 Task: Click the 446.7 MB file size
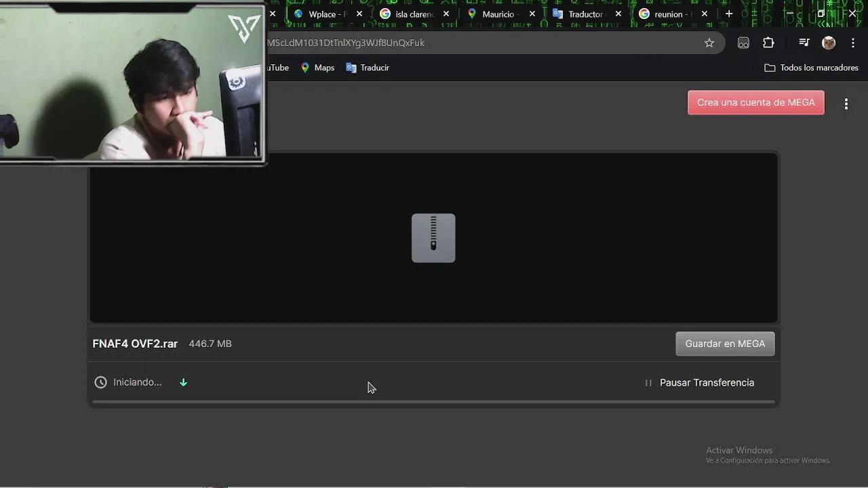pyautogui.click(x=210, y=344)
